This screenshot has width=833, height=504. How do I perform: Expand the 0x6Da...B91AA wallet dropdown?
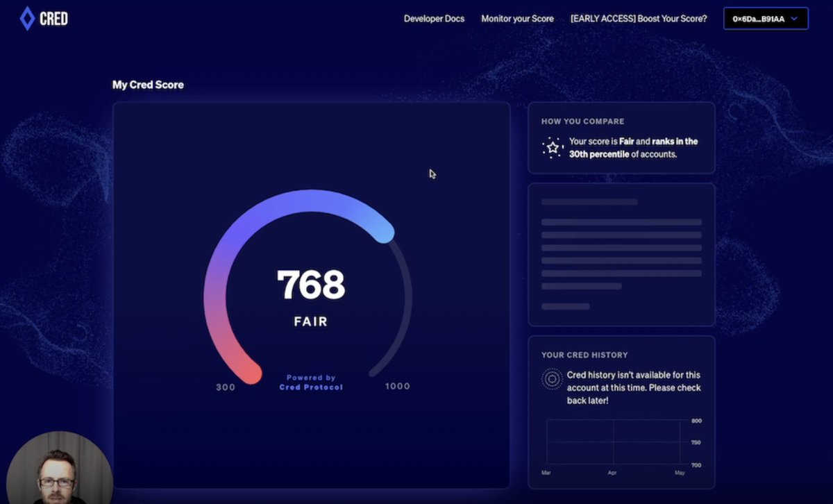[766, 19]
